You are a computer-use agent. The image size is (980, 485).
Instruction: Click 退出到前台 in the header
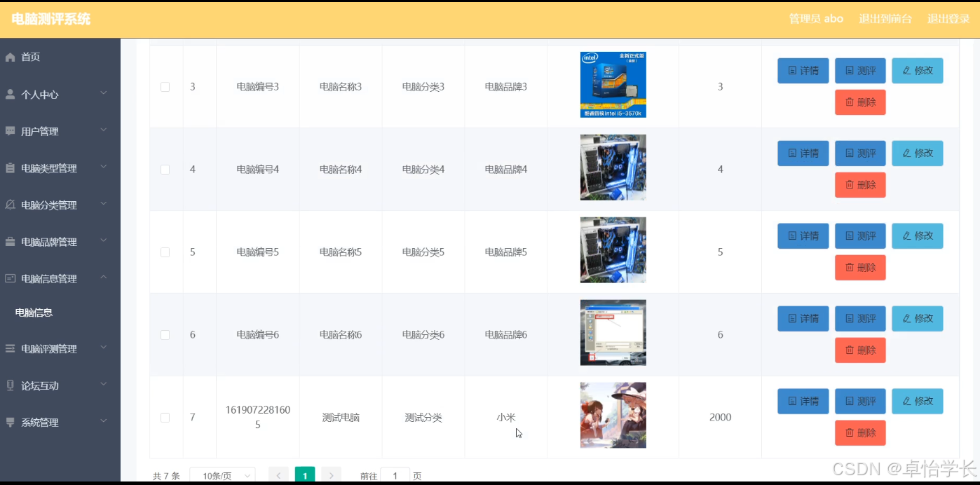885,19
